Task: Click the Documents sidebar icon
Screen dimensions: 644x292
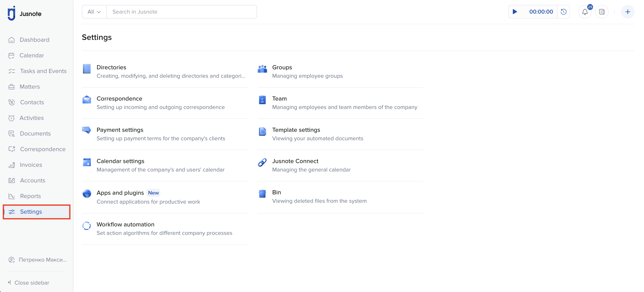Action: point(12,134)
